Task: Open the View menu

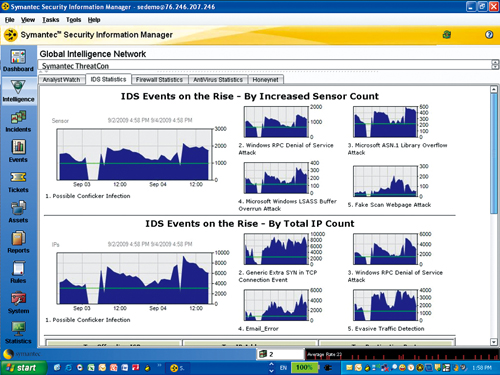Action: [28, 20]
